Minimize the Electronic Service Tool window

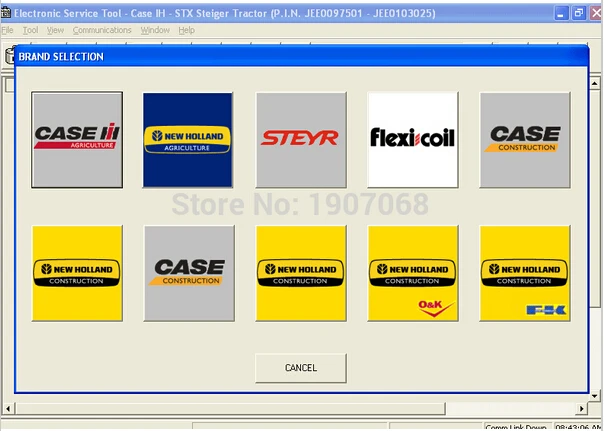click(x=561, y=13)
